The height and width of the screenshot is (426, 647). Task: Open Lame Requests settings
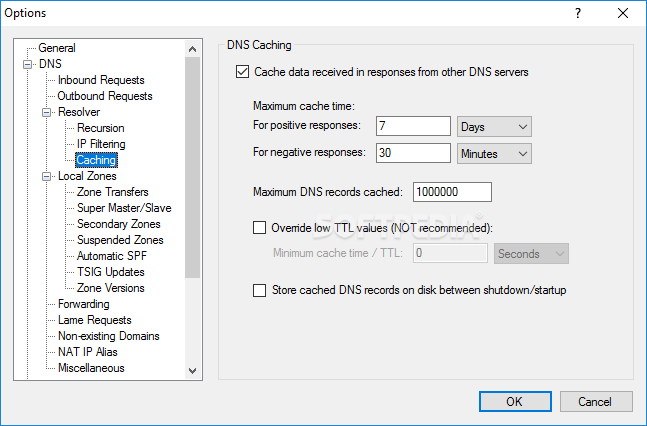[x=94, y=320]
